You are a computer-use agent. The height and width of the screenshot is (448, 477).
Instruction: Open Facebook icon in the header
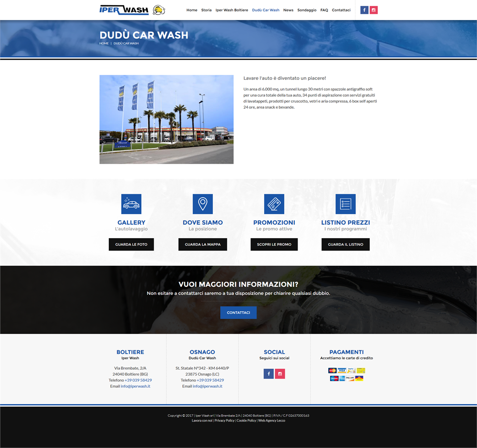pos(364,10)
